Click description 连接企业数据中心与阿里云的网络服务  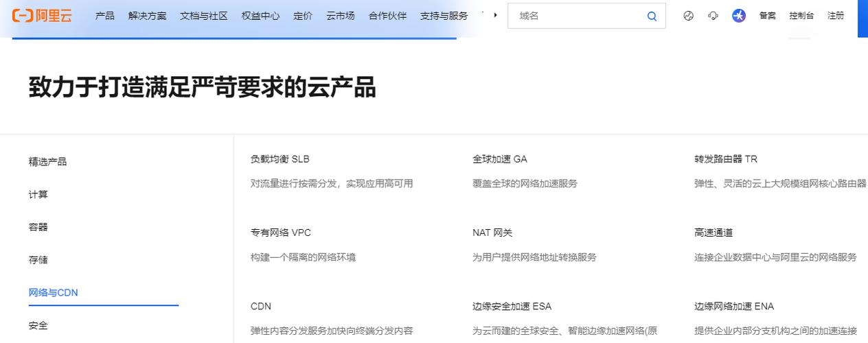[776, 258]
